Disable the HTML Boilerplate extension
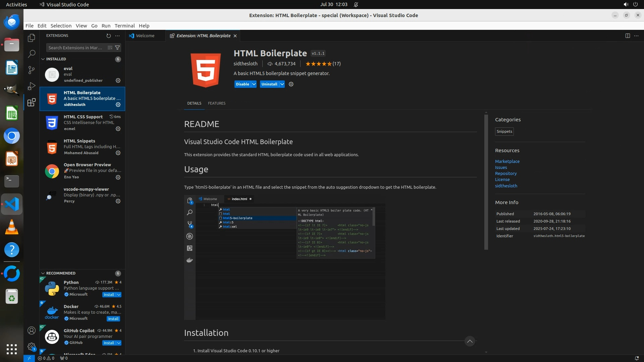 tap(242, 84)
